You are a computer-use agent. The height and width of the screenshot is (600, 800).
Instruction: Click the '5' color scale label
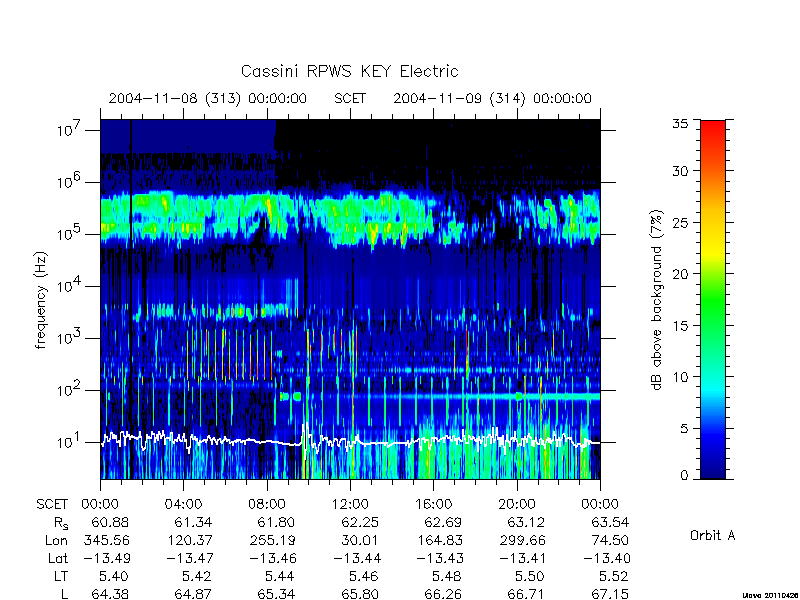coord(684,429)
